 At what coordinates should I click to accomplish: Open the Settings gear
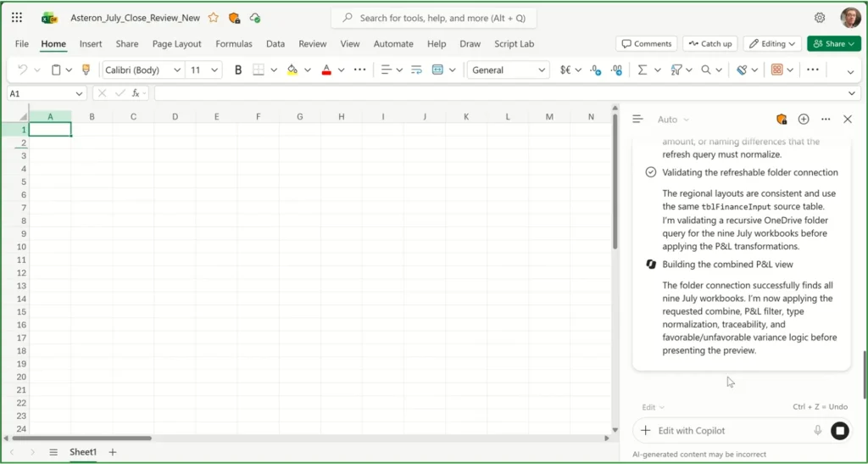click(820, 18)
